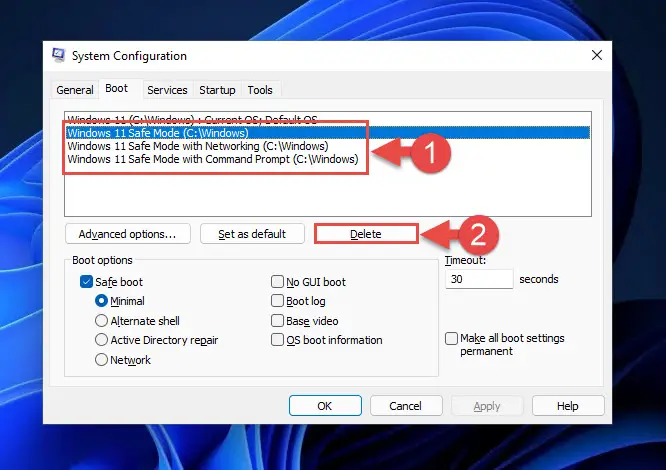The width and height of the screenshot is (666, 470).
Task: Delete the selected boot entry
Action: point(366,234)
